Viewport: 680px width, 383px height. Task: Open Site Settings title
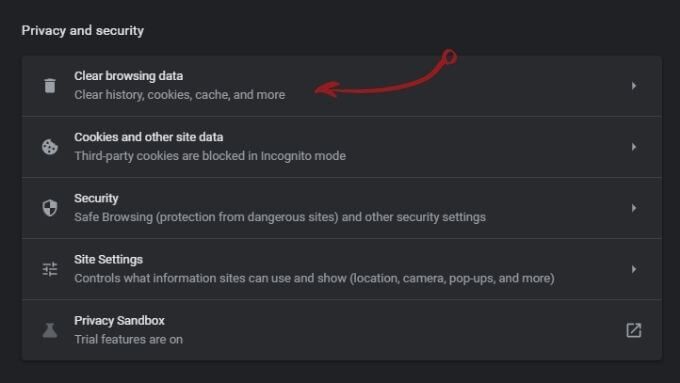(108, 259)
